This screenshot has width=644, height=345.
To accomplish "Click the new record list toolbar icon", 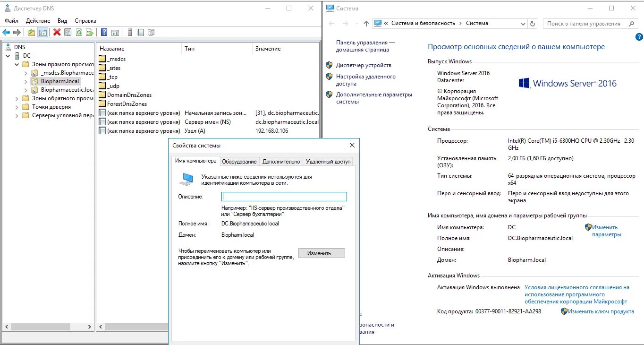I will coord(140,32).
